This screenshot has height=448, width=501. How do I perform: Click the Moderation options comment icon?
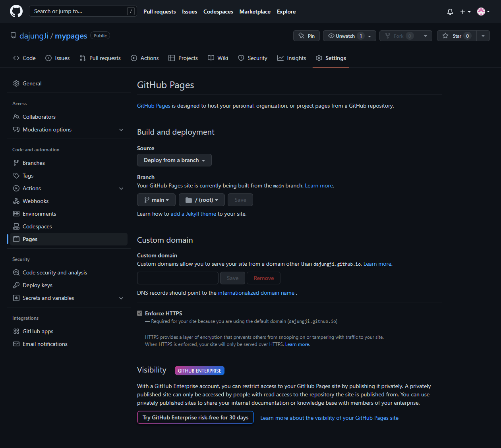click(x=16, y=129)
